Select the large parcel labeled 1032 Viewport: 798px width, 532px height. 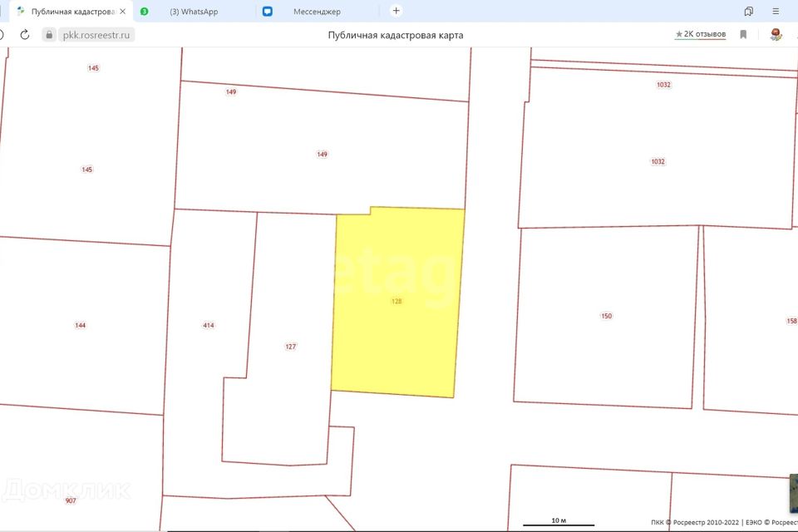pos(658,161)
